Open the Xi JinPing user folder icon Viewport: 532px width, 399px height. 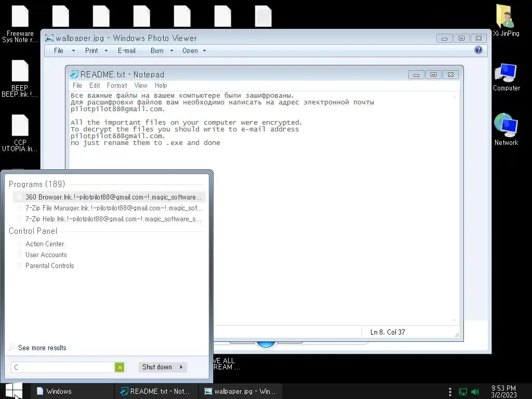click(506, 20)
